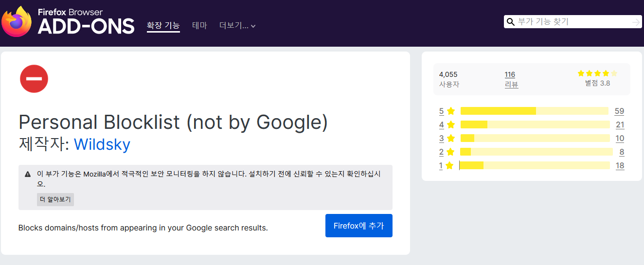Viewport: 644px width, 265px height.
Task: Focus the 부가 기능 찾기 search field
Action: coord(573,22)
